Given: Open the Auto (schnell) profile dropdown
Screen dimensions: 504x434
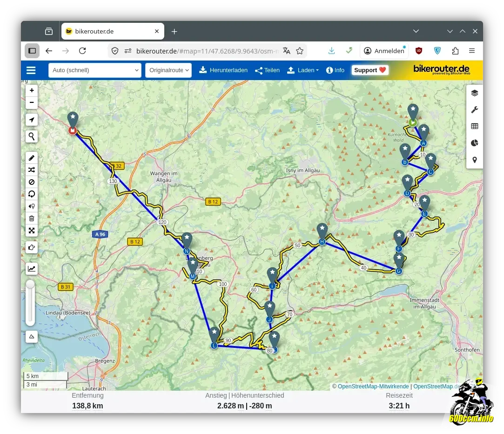Looking at the screenshot, I should click(94, 70).
